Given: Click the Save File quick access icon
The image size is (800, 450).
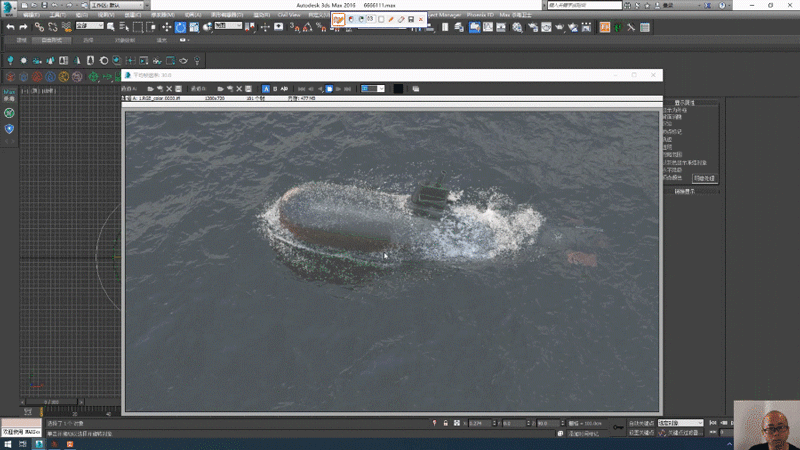Looking at the screenshot, I should (44, 5).
